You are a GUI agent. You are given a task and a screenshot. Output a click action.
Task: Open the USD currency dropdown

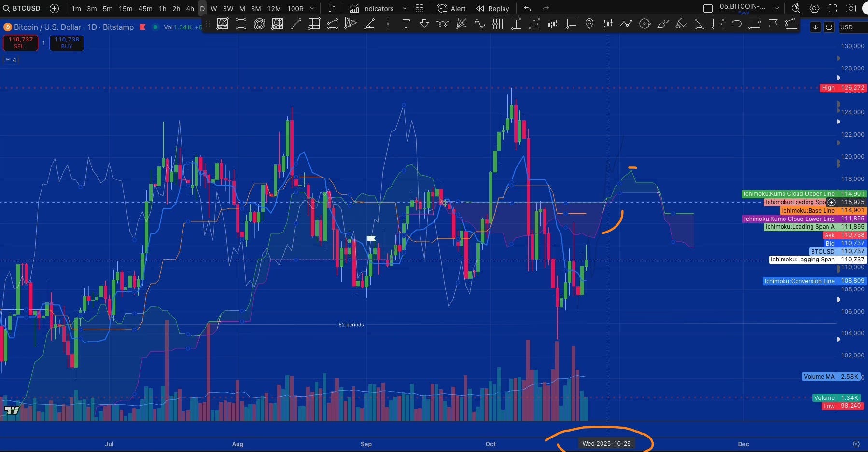coord(852,27)
